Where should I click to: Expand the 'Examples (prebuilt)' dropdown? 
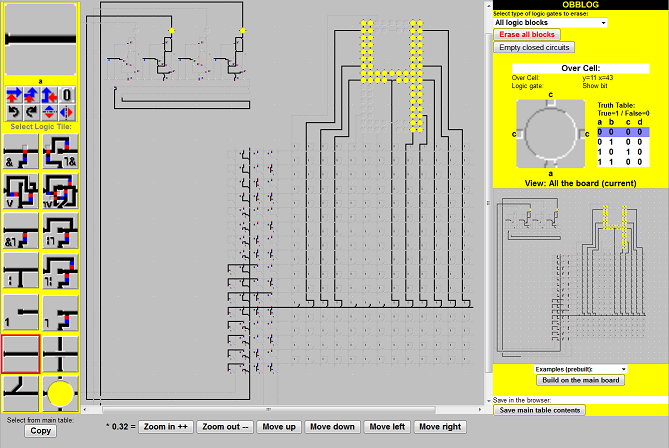pos(580,369)
